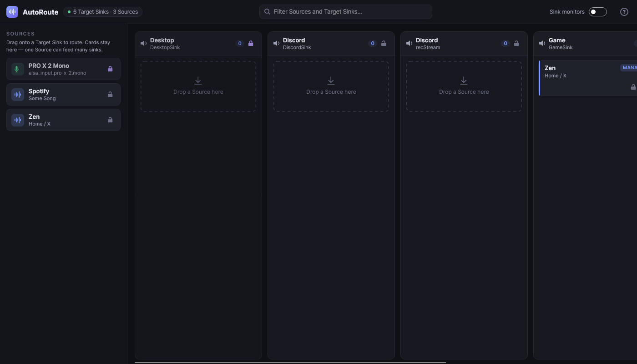
Task: Click the AutoRoute title text
Action: click(x=40, y=12)
